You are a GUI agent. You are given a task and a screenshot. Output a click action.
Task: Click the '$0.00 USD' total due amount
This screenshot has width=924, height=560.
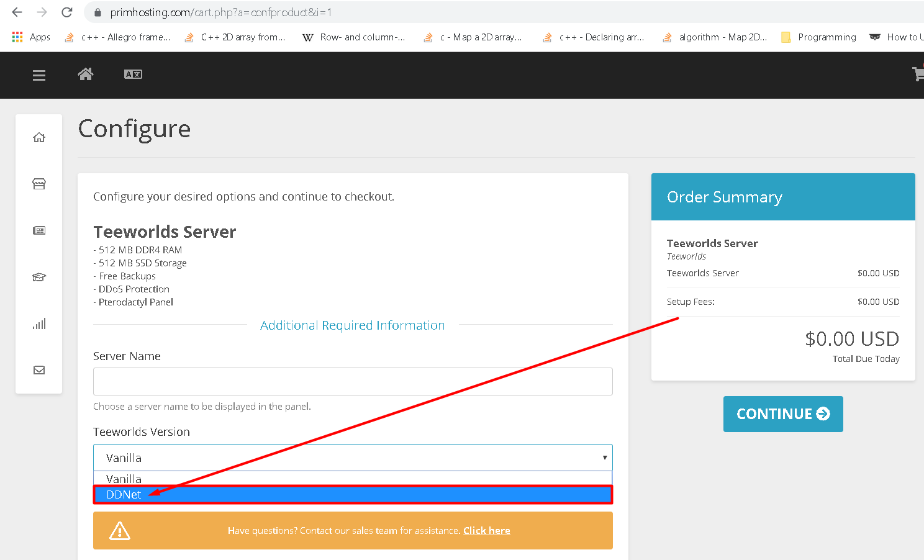(x=852, y=339)
